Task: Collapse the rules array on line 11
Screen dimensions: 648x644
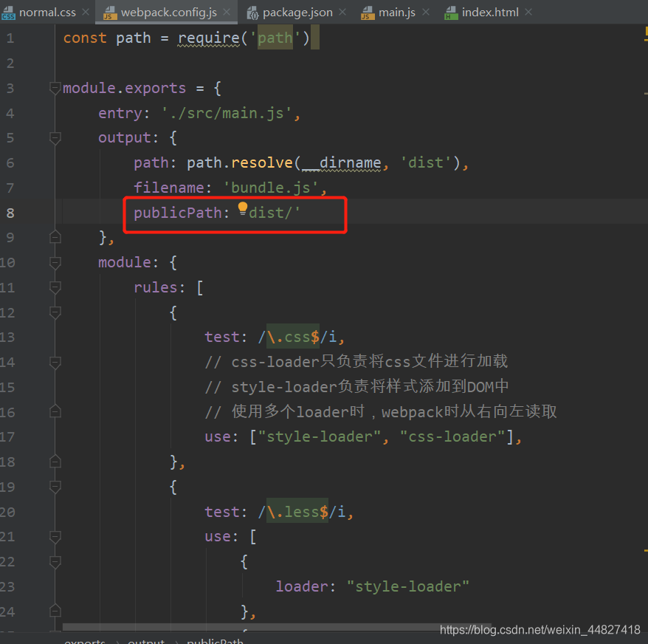Action: pyautogui.click(x=55, y=287)
